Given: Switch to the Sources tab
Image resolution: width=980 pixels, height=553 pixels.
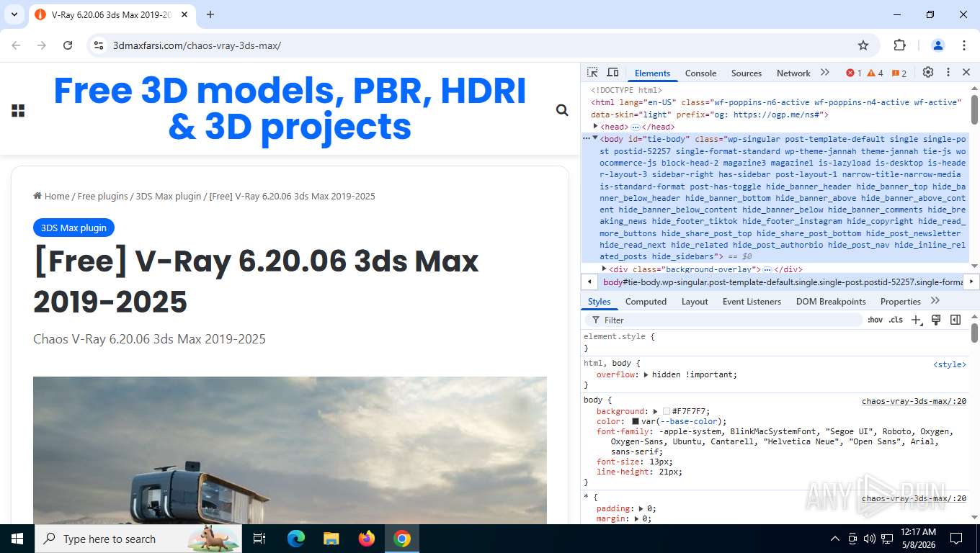Looking at the screenshot, I should [x=747, y=73].
